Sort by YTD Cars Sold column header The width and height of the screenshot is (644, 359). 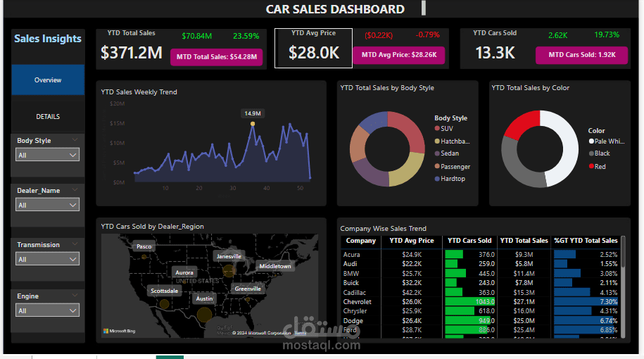point(469,241)
